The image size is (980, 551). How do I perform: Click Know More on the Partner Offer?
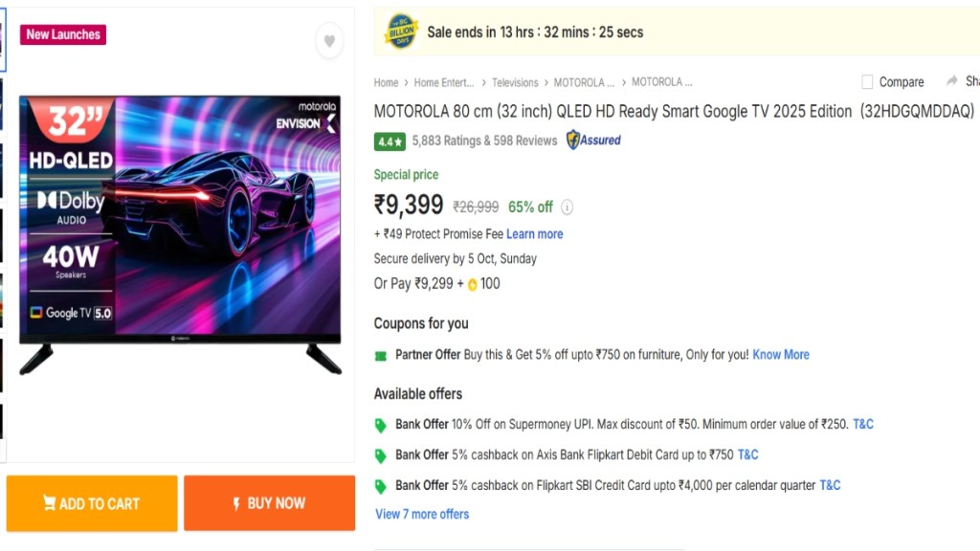[781, 355]
